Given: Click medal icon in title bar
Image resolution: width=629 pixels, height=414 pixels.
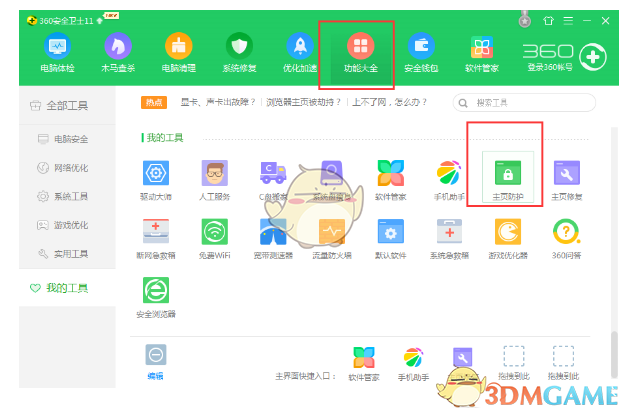Looking at the screenshot, I should tap(525, 19).
